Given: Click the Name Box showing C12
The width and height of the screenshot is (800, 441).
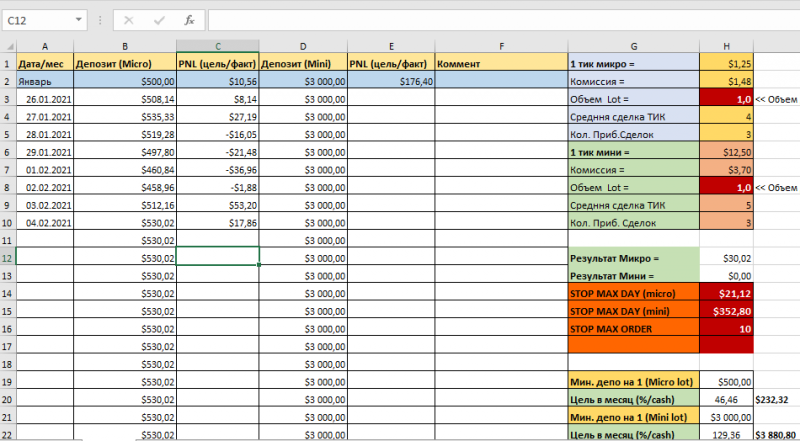Looking at the screenshot, I should pyautogui.click(x=39, y=20).
